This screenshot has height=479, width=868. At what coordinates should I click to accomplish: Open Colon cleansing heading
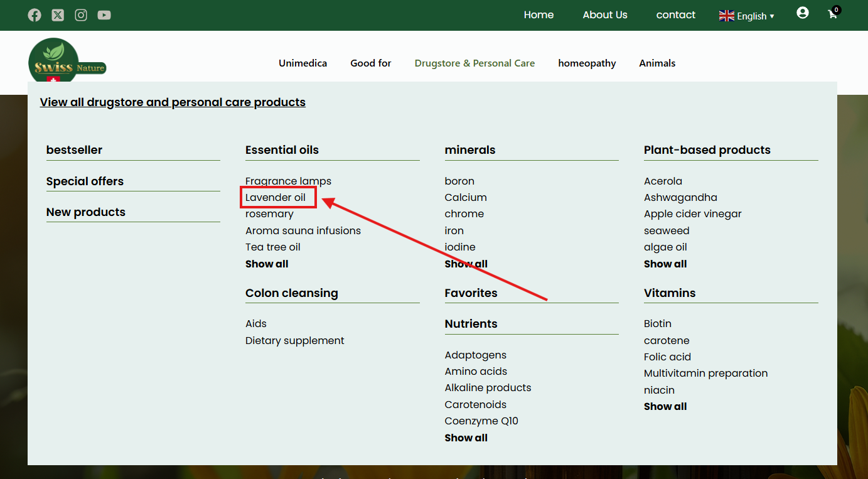tap(292, 293)
